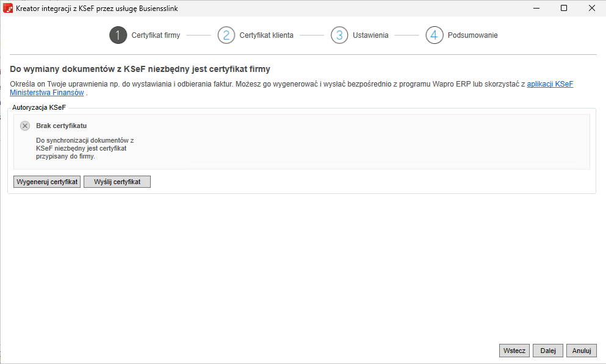Click the Wapro app icon in title bar
Image resolution: width=606 pixels, height=364 pixels.
click(9, 9)
